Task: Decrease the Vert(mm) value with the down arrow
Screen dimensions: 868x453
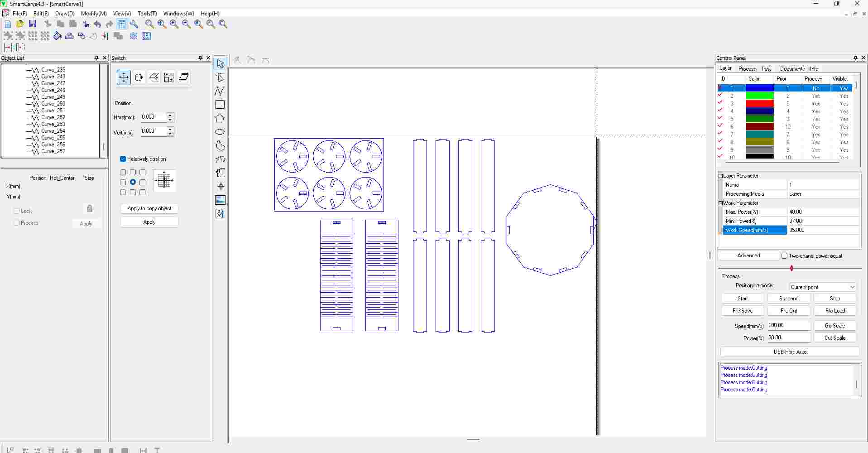Action: click(170, 134)
